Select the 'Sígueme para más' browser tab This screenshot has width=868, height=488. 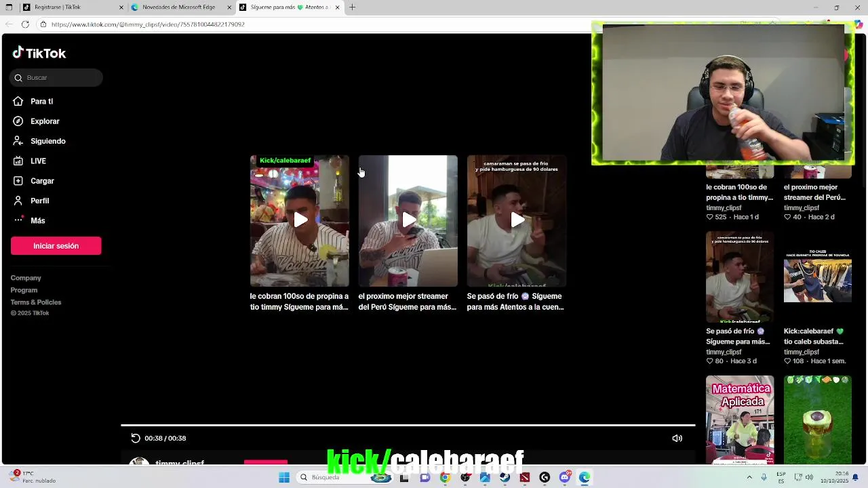[290, 7]
